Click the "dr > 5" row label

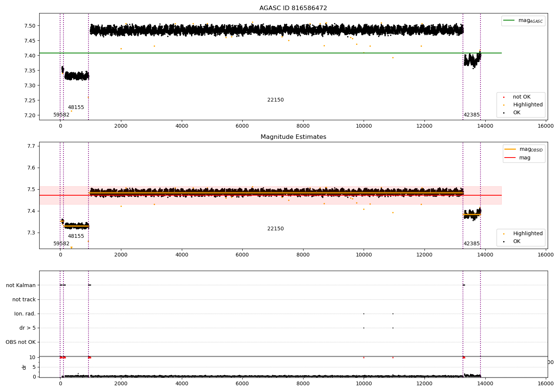click(x=28, y=328)
